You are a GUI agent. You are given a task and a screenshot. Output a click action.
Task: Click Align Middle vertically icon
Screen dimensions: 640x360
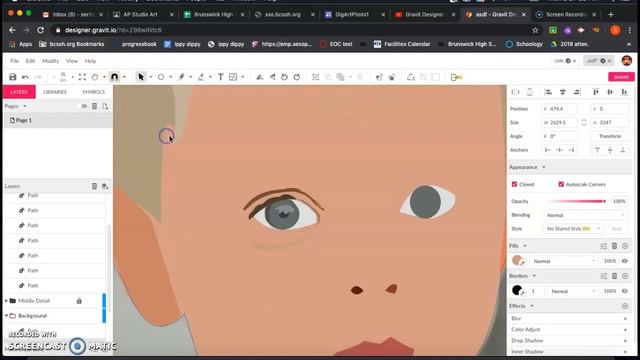[x=610, y=92]
